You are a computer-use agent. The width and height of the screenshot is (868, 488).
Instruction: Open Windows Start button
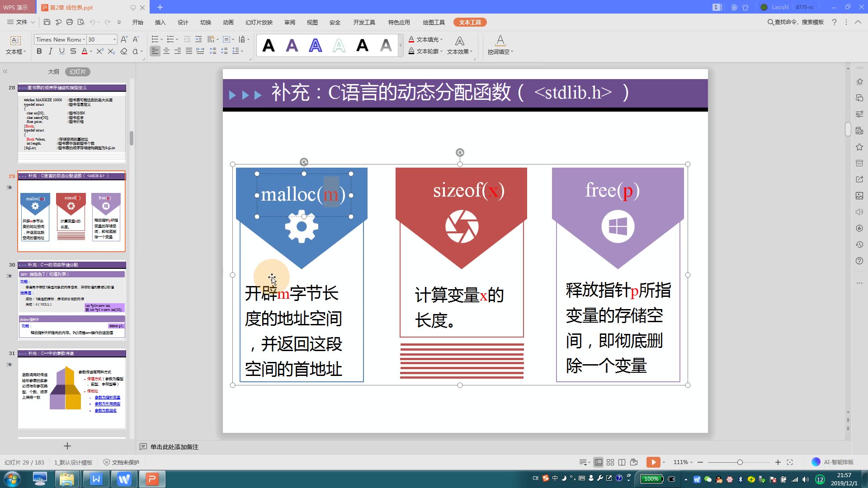click(12, 479)
